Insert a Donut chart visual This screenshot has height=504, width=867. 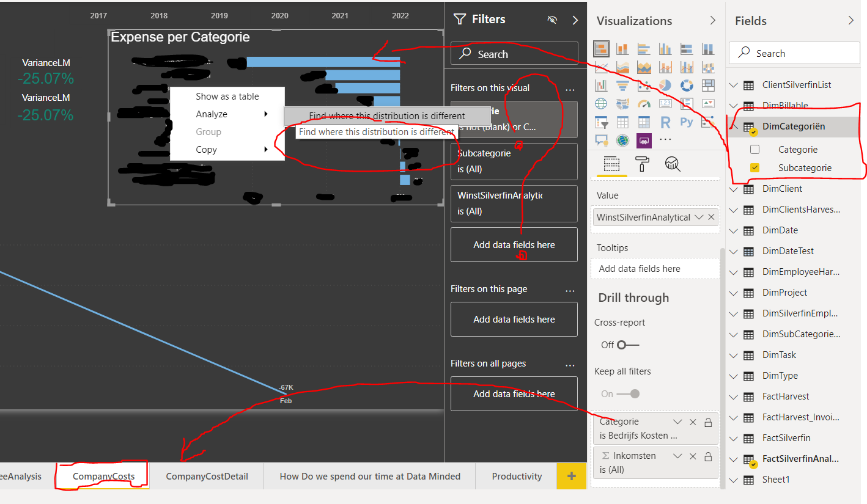click(687, 86)
